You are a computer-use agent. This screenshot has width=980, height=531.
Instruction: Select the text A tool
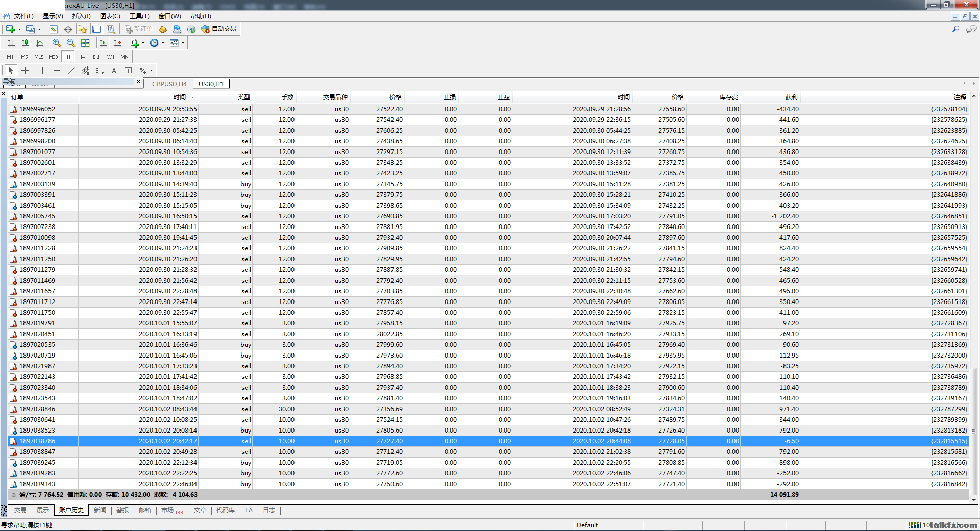tap(114, 70)
